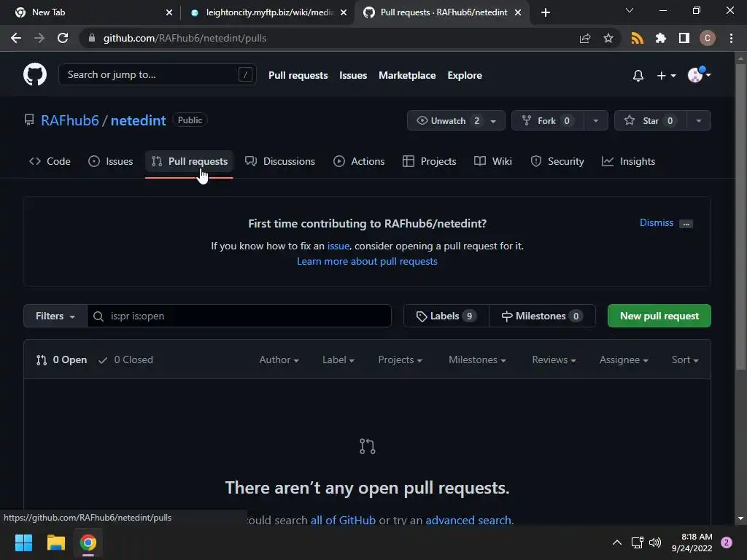This screenshot has width=747, height=560.
Task: View site info via the padlock icon
Action: click(92, 38)
